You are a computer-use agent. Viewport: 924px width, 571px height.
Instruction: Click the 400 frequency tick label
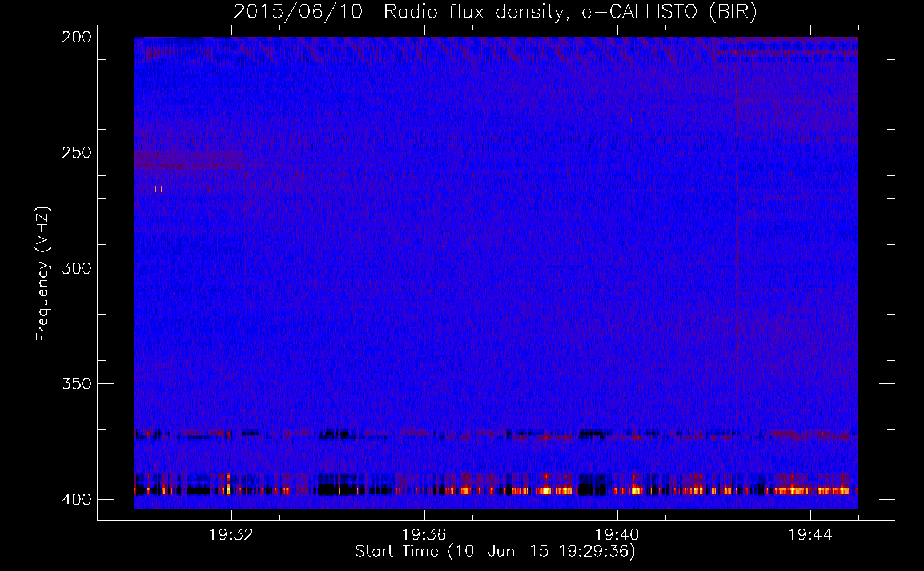point(77,499)
